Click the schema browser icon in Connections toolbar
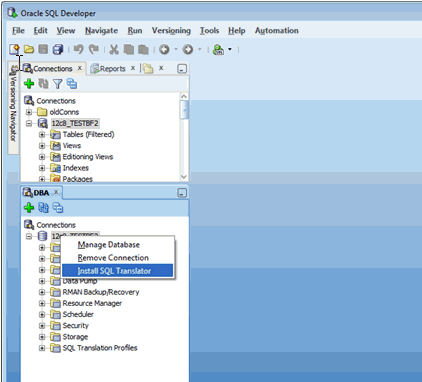This screenshot has height=382, width=422. 72,84
